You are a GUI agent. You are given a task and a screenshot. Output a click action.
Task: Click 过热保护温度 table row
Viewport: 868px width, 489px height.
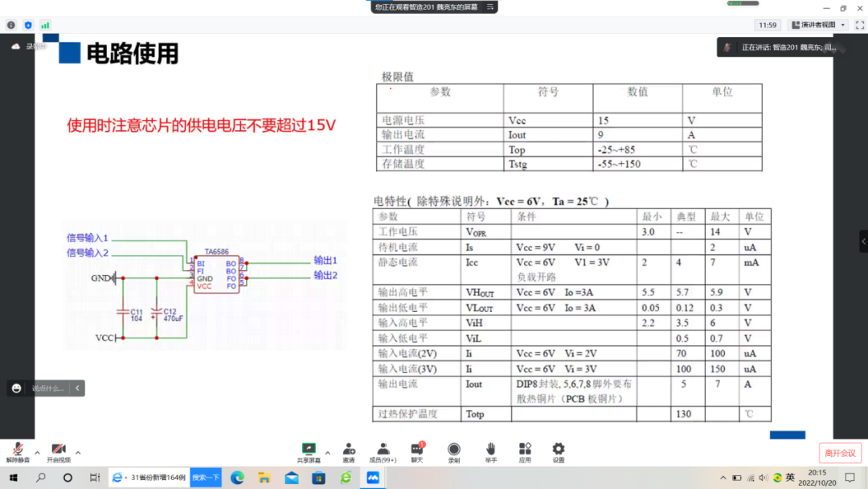click(572, 413)
